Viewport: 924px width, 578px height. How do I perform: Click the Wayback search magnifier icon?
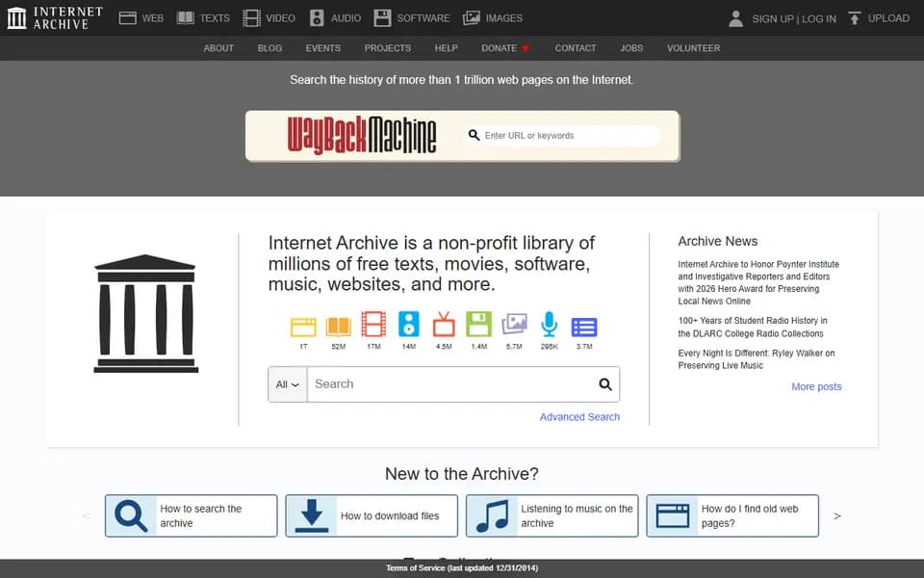474,136
